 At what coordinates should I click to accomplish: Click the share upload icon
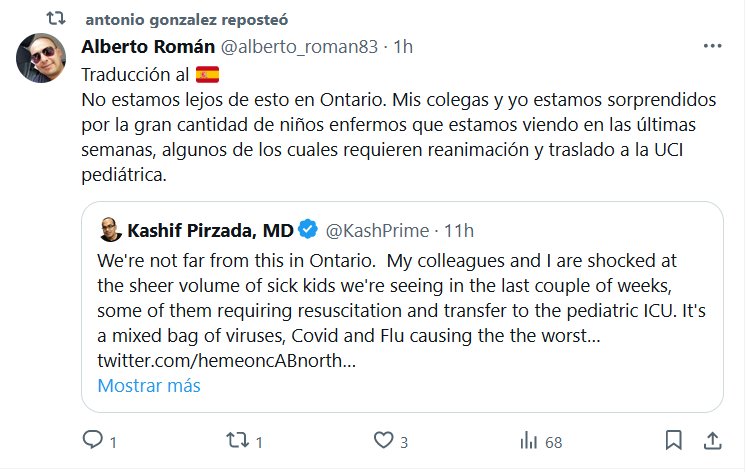[713, 440]
